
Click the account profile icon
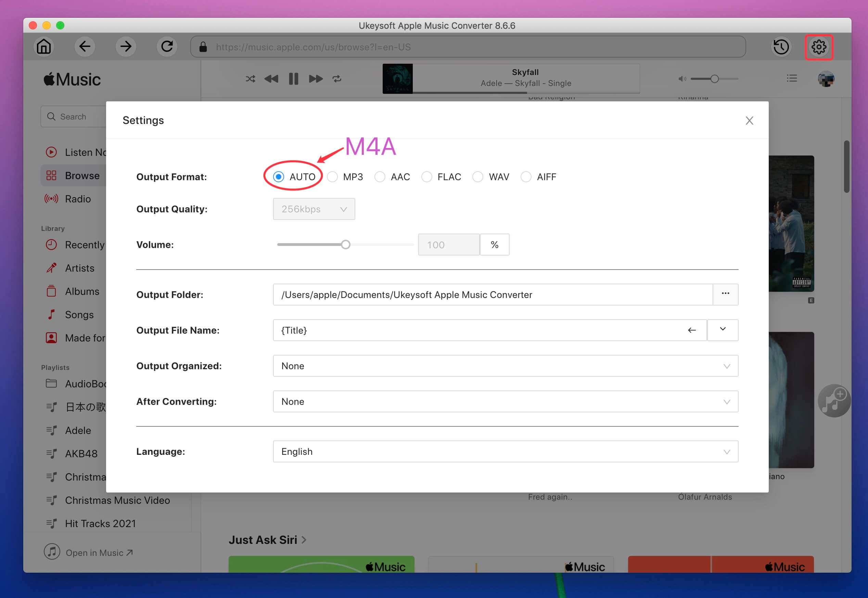point(826,78)
